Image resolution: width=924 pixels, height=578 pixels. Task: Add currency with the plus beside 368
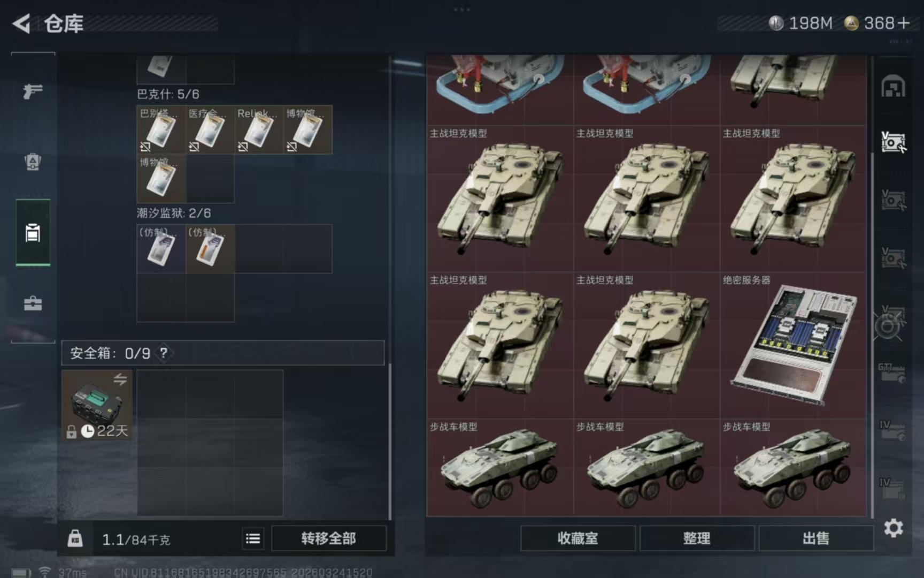[903, 24]
